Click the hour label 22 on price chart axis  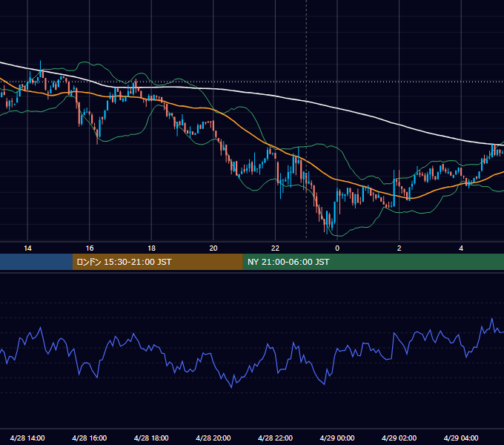tap(275, 248)
